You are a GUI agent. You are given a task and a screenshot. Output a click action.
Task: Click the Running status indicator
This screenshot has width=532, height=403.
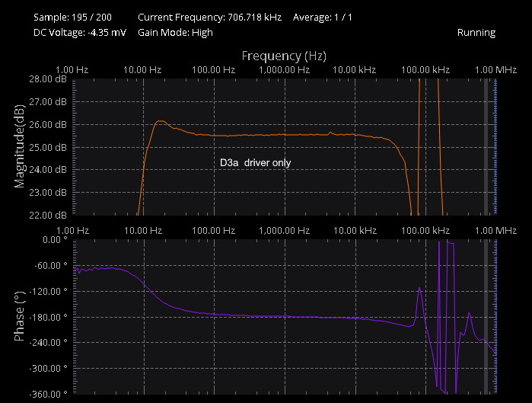[x=476, y=33]
